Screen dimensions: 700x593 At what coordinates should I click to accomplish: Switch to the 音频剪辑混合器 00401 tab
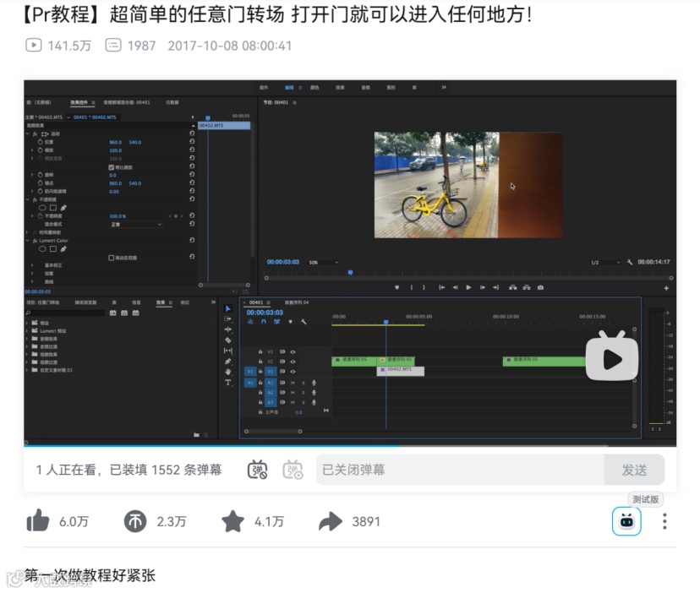(x=127, y=102)
